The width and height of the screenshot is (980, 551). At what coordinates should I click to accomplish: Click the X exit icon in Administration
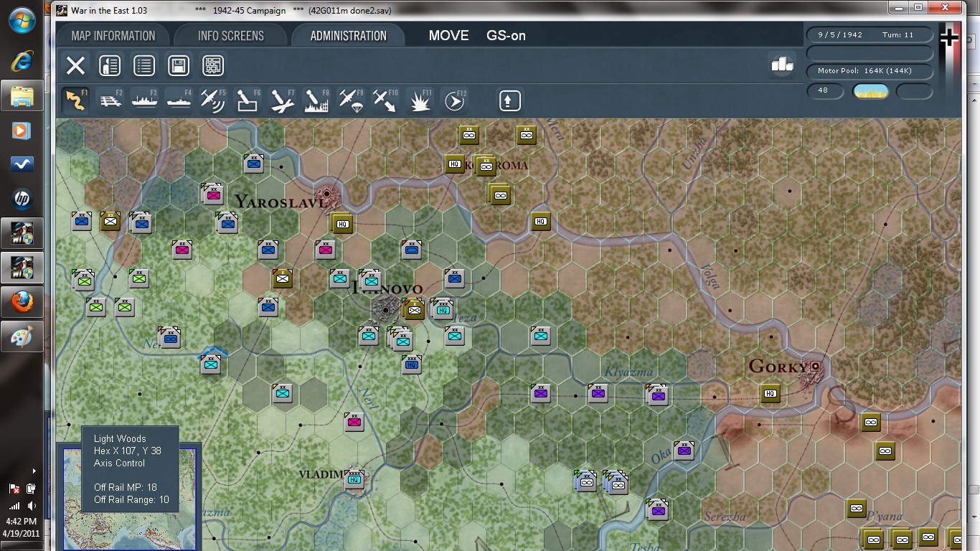tap(75, 66)
